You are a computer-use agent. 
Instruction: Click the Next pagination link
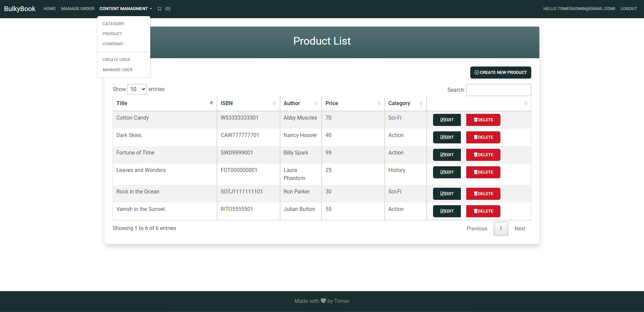520,229
